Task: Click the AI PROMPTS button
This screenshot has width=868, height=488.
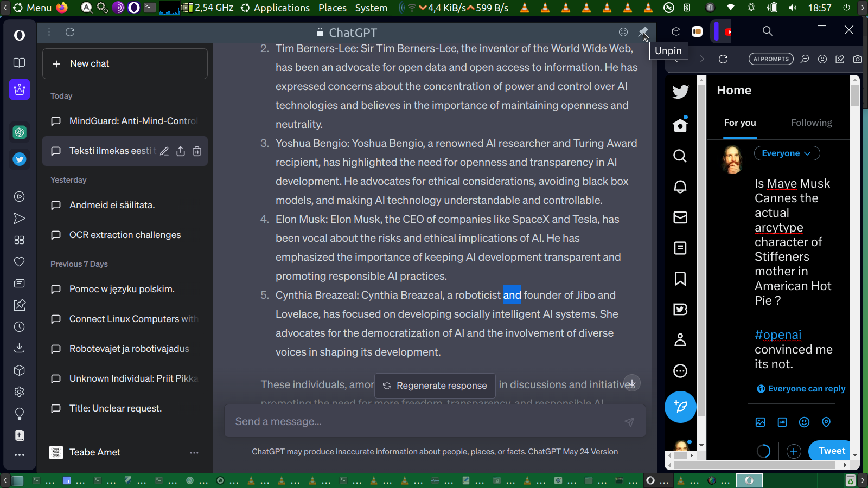Action: (771, 59)
